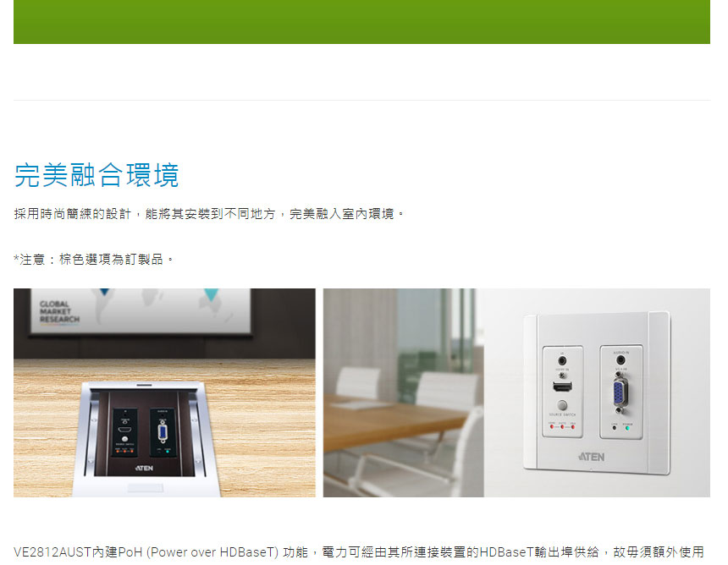Click the green Power LED on wall plate
The width and height of the screenshot is (728, 565).
(x=628, y=428)
